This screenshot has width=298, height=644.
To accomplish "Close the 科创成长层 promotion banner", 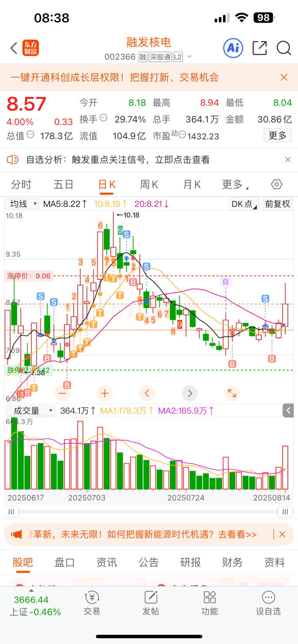I will [284, 77].
